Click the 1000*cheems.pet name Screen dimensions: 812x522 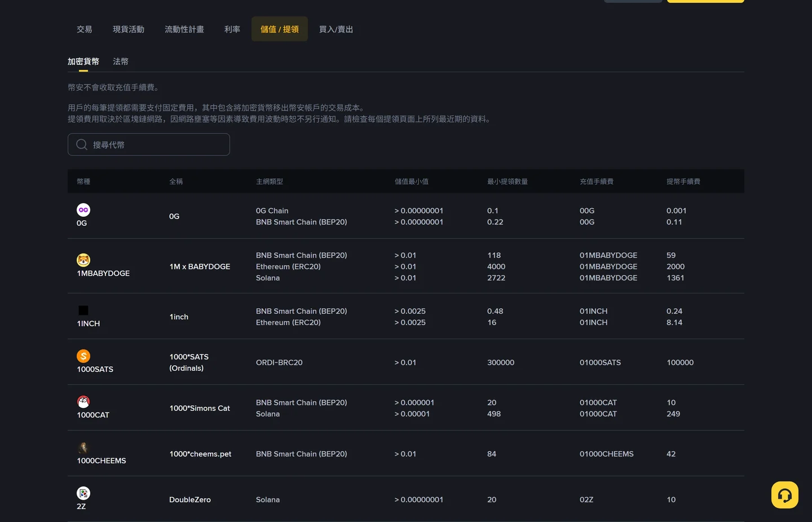pyautogui.click(x=200, y=454)
